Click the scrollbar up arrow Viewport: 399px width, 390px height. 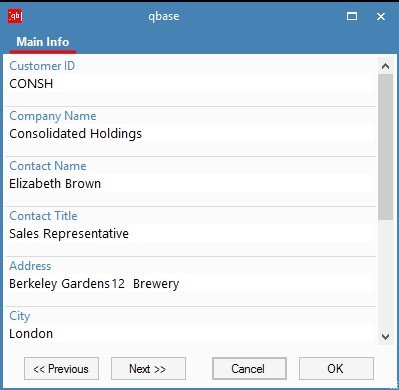click(x=386, y=66)
